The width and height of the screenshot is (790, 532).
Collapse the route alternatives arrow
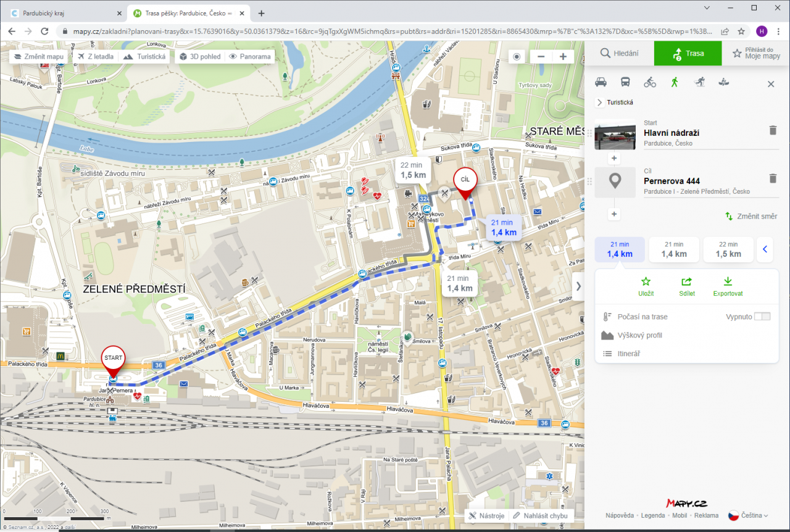point(765,249)
